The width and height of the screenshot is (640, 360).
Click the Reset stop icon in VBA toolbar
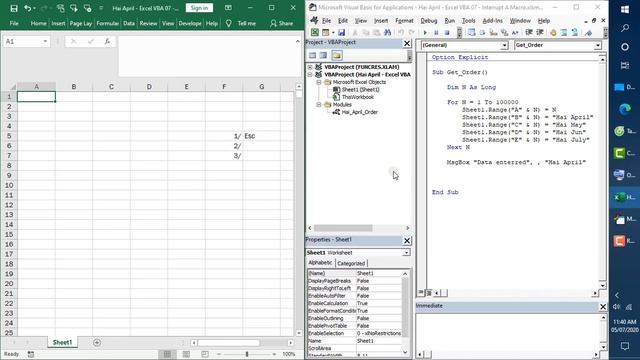[447, 32]
